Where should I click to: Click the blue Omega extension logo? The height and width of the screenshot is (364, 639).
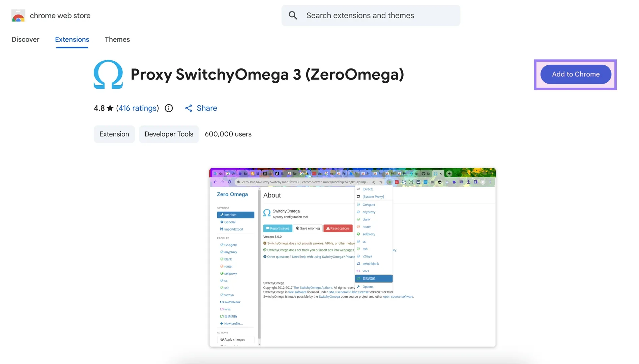pos(108,74)
